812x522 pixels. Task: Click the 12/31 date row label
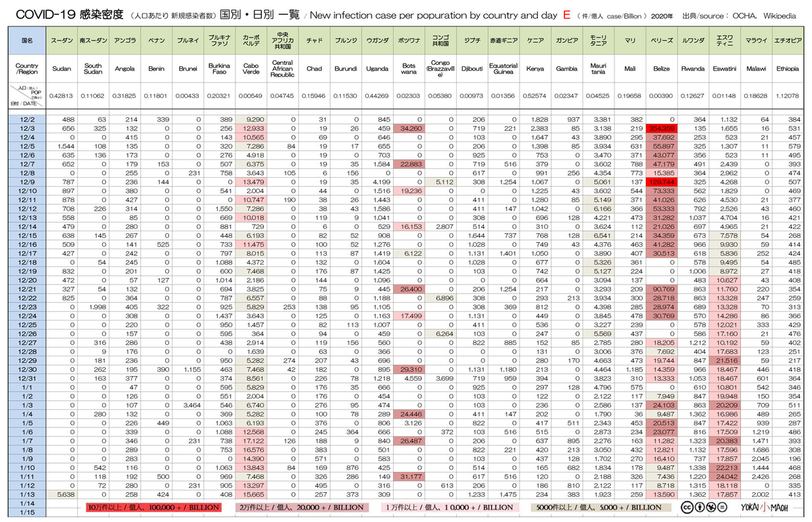28,379
